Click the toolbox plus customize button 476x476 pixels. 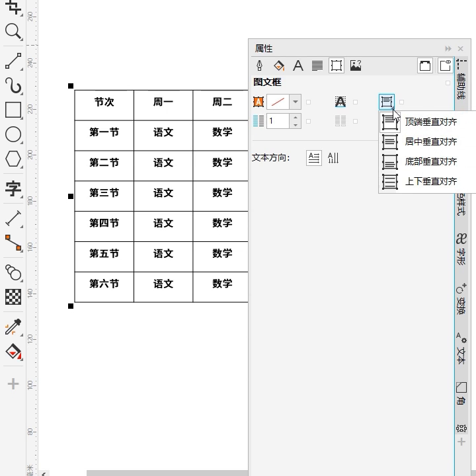click(13, 383)
